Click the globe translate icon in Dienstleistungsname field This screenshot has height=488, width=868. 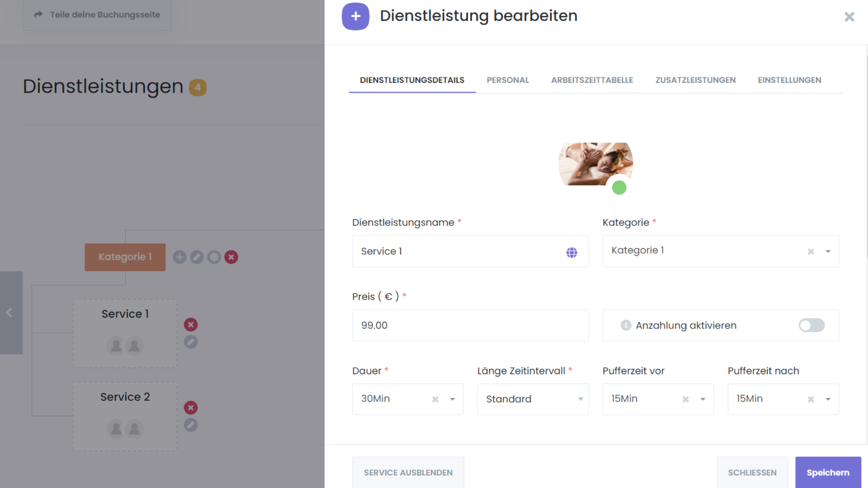(x=571, y=252)
